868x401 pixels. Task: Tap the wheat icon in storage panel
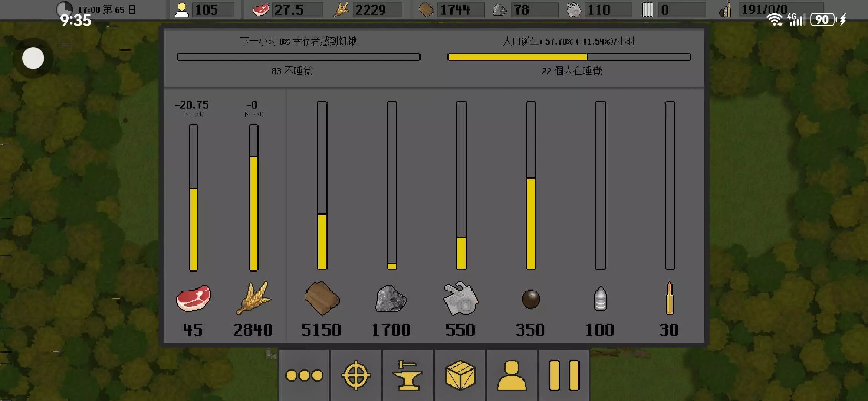253,299
